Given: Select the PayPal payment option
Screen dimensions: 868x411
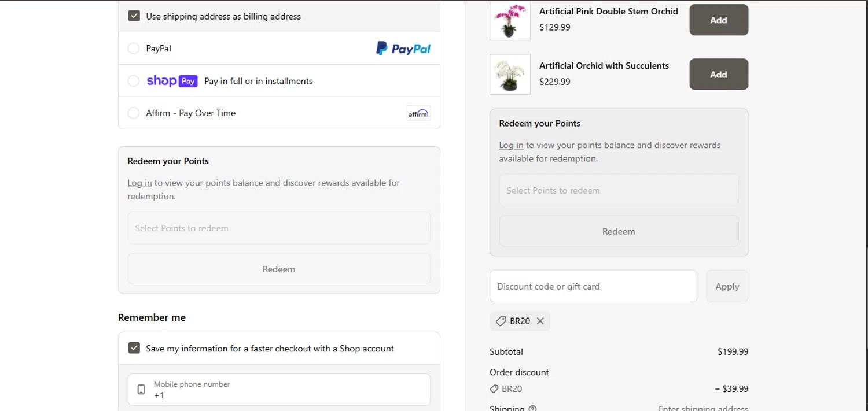Looking at the screenshot, I should 134,49.
